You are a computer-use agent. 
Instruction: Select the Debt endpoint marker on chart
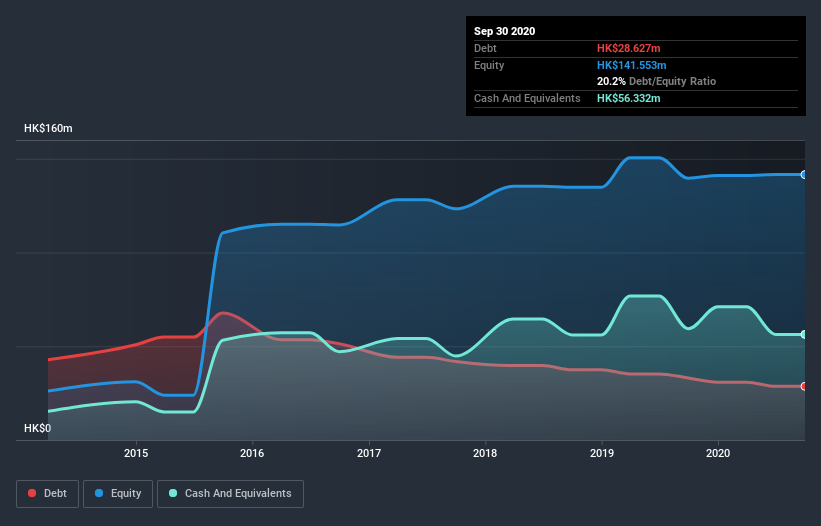(804, 386)
